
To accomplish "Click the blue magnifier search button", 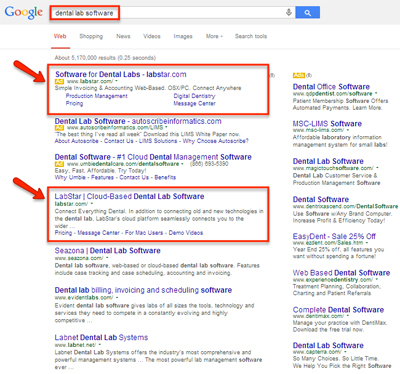I will [x=307, y=13].
